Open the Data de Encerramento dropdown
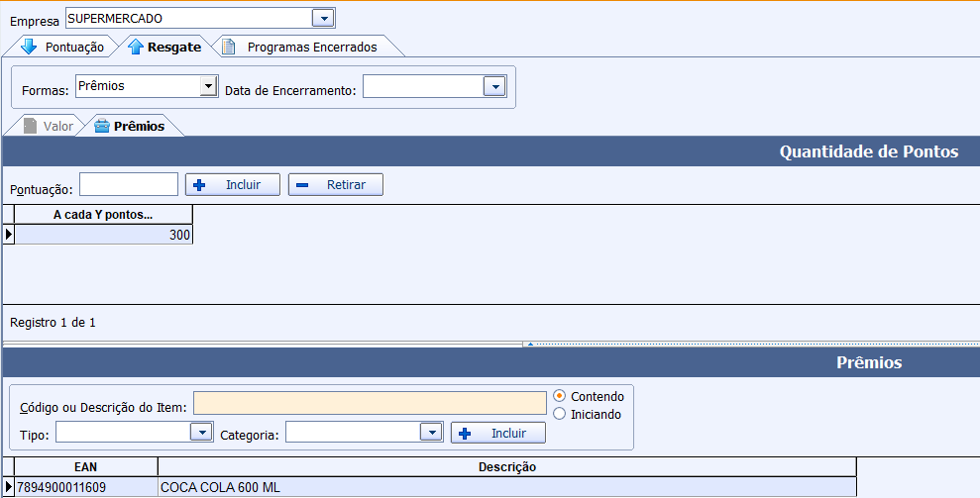 coord(494,87)
